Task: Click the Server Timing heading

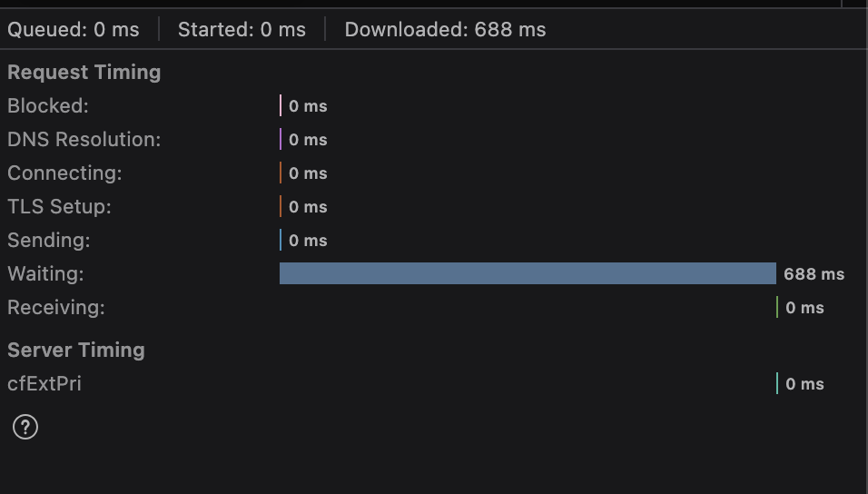Action: 76,350
